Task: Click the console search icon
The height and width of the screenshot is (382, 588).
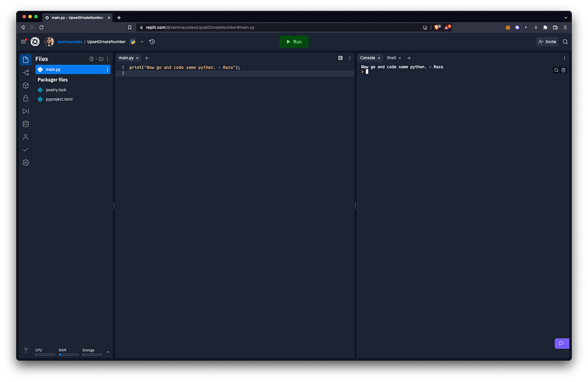Action: pos(556,70)
